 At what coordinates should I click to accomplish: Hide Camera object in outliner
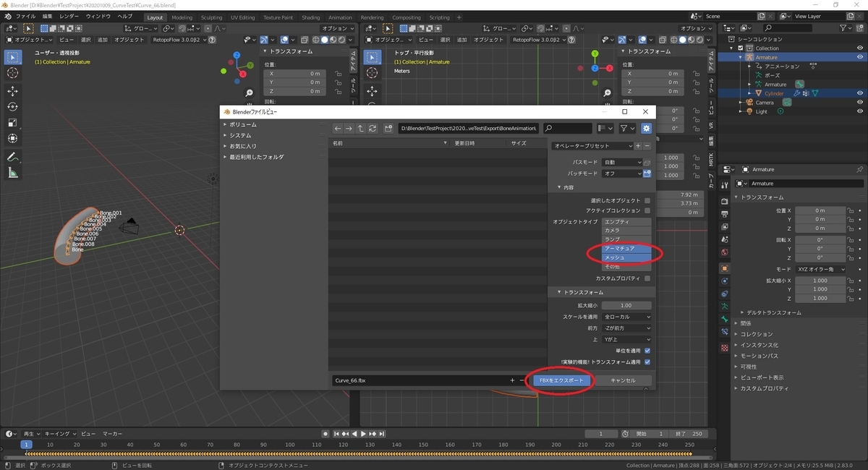click(x=860, y=103)
